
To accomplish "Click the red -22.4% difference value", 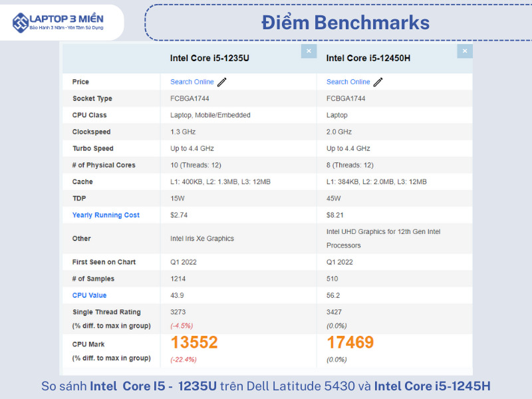I will pyautogui.click(x=183, y=359).
